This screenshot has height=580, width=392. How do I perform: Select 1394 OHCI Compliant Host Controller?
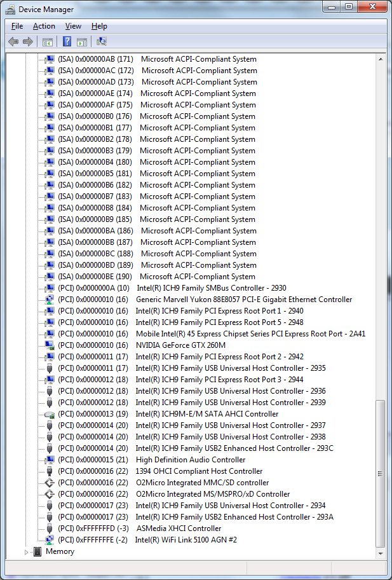pos(160,471)
